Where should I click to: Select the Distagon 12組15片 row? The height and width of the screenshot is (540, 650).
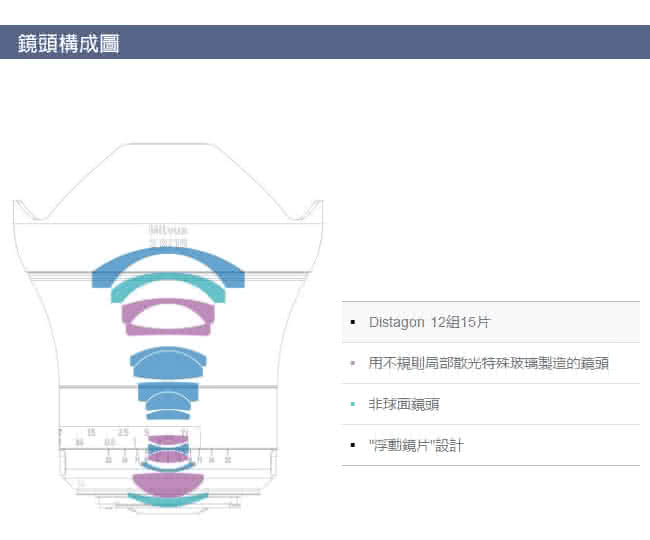(490, 323)
